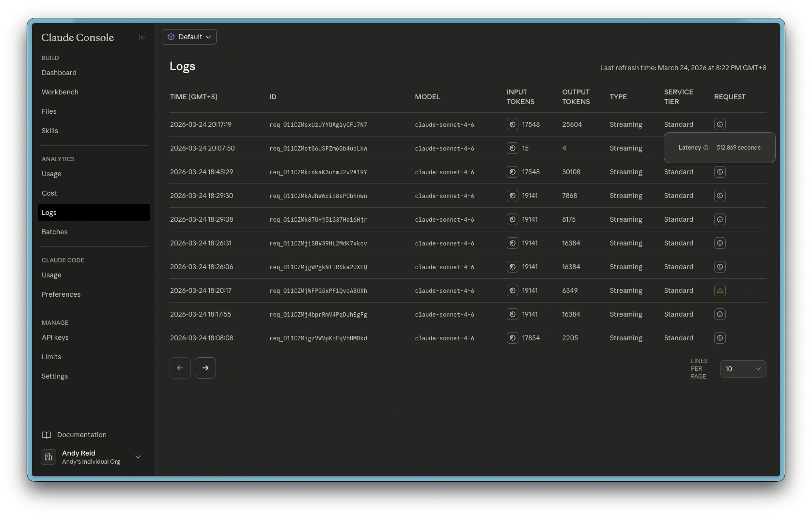Click input tokens icon for 18:45:29 row
The width and height of the screenshot is (812, 517).
pos(512,172)
